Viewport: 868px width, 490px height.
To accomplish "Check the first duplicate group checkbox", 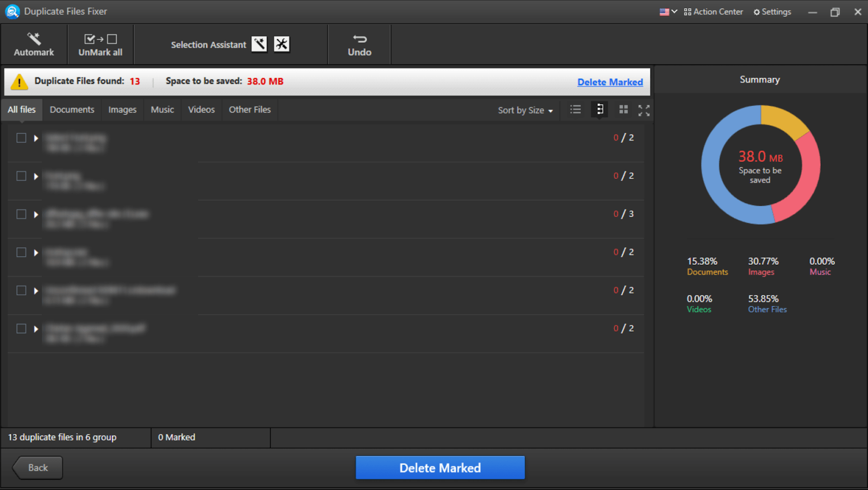I will (21, 138).
